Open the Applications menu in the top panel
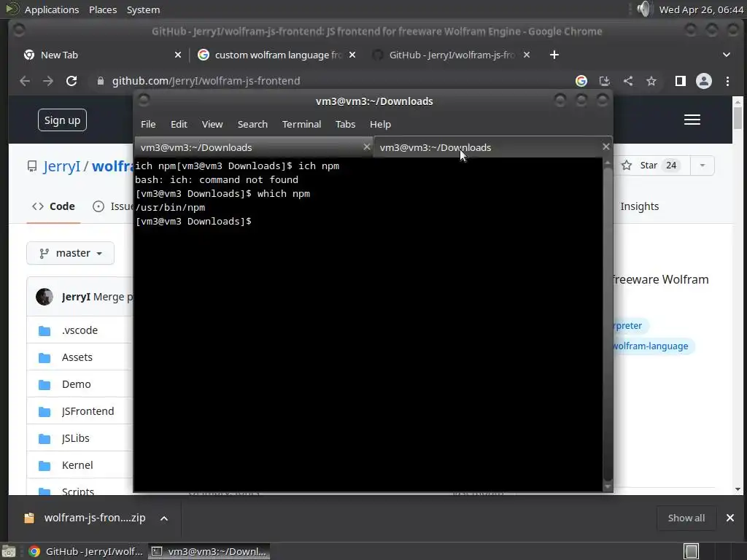 click(52, 9)
